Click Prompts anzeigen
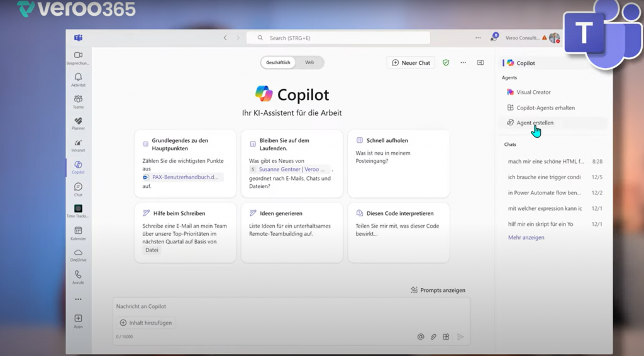The height and width of the screenshot is (356, 644). (438, 290)
